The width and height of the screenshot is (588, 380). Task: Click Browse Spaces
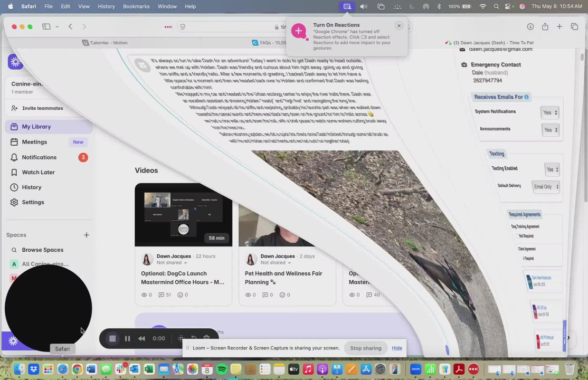click(x=42, y=250)
